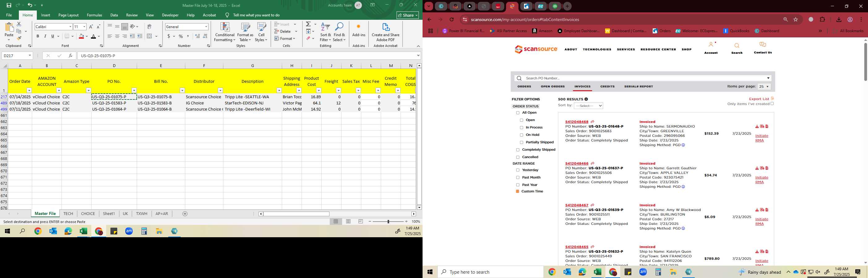Click Initiate RMA for invoice 5412048467
Image resolution: width=868 pixels, height=278 pixels.
(x=762, y=221)
